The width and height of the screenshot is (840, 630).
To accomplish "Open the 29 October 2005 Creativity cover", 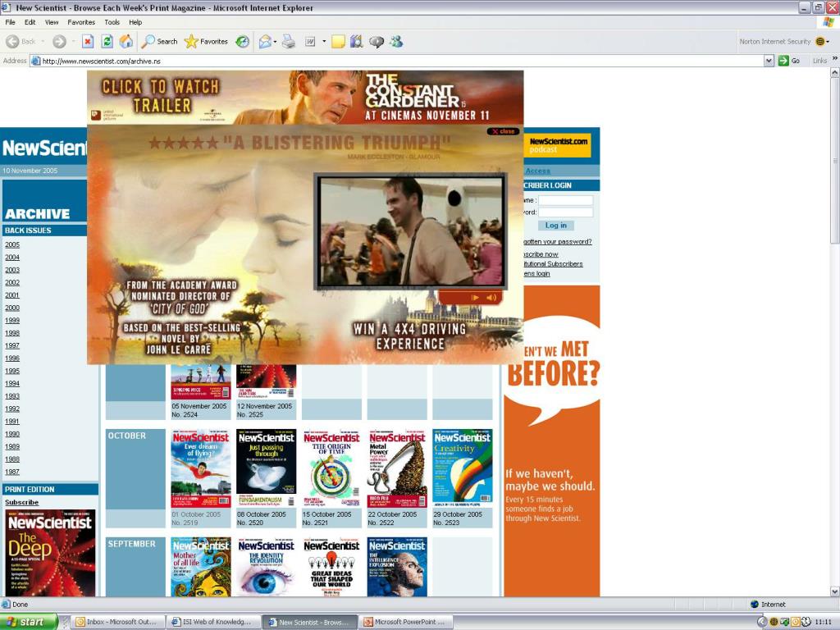I will pyautogui.click(x=463, y=468).
